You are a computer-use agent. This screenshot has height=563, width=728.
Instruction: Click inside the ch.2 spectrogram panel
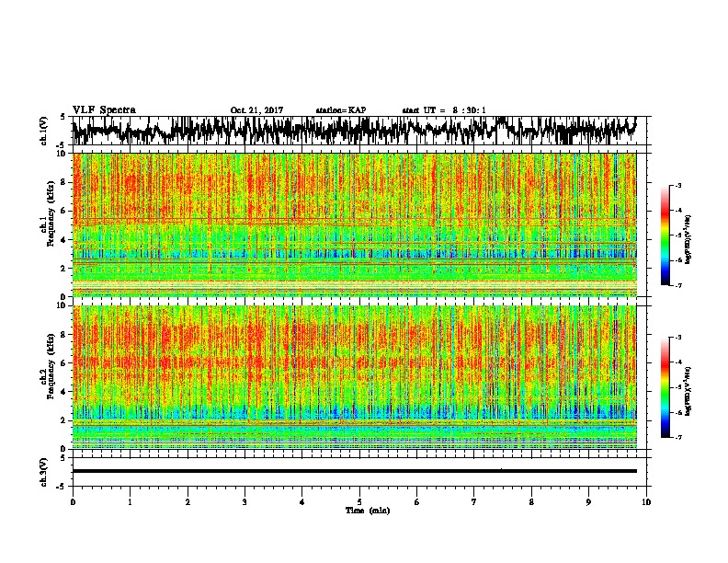pos(354,377)
